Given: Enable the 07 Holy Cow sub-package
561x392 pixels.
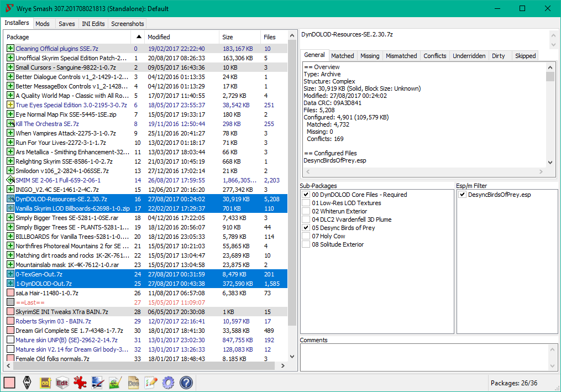Looking at the screenshot, I should click(x=306, y=236).
